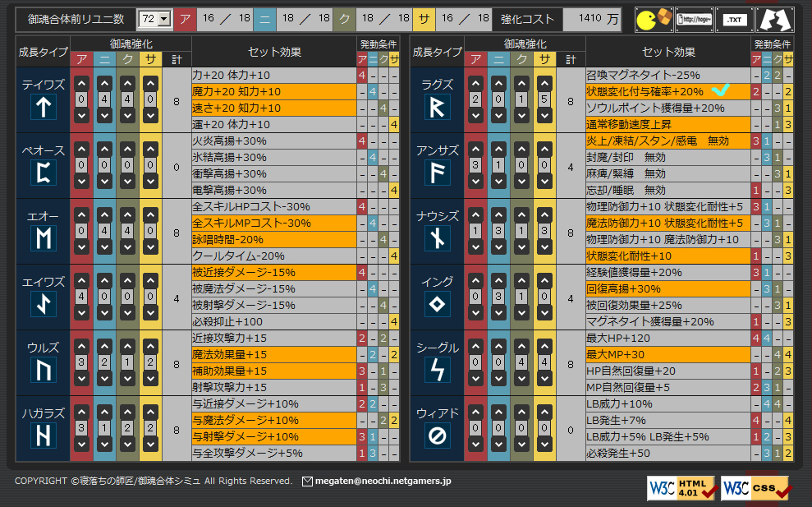Click the 魔力+20 知力+10 set effect row
The image size is (812, 507).
tap(274, 92)
